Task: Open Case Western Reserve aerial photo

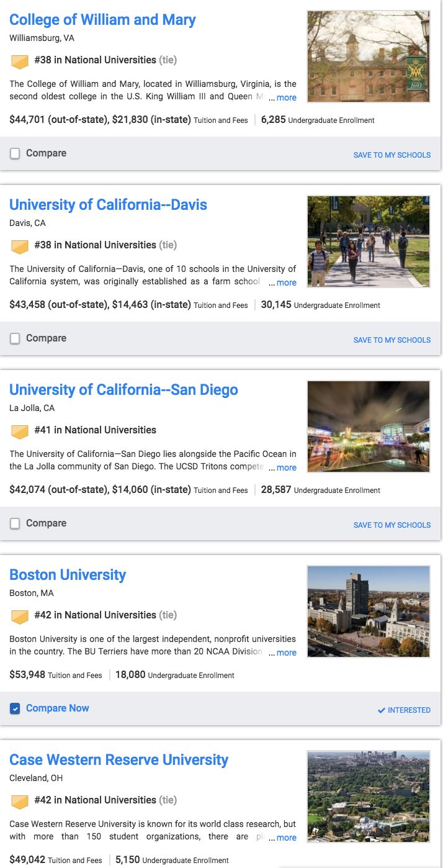Action: (x=369, y=797)
